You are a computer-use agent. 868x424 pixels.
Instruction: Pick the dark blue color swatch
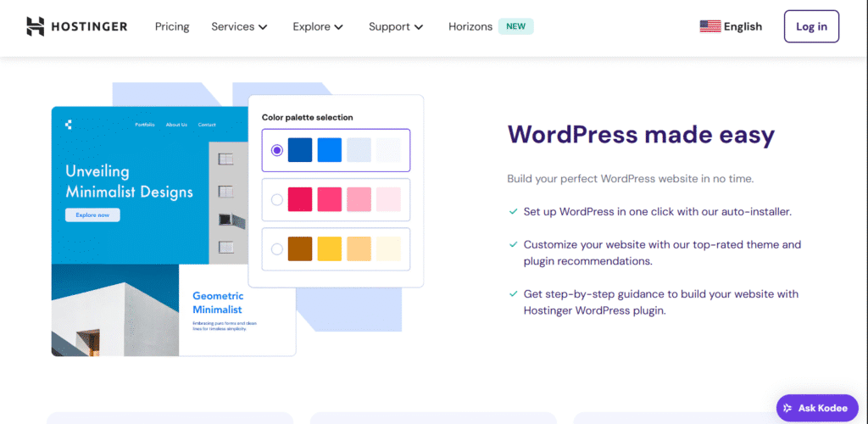point(300,150)
